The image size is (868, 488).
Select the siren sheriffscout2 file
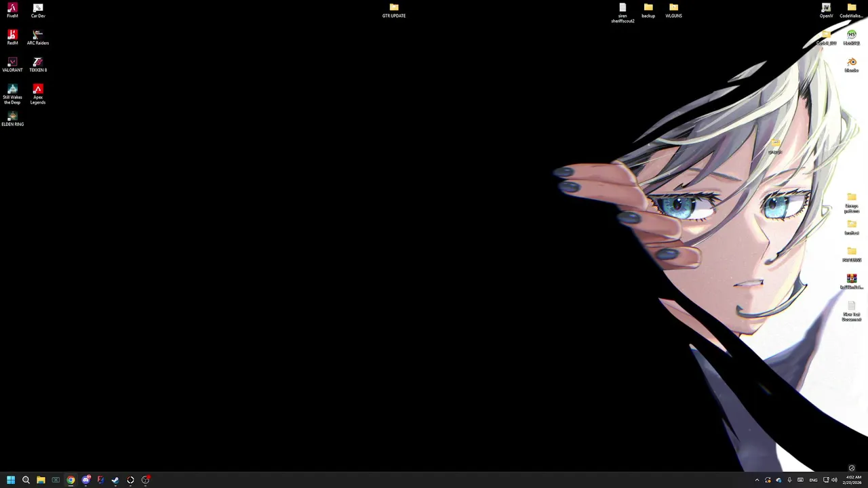(623, 13)
